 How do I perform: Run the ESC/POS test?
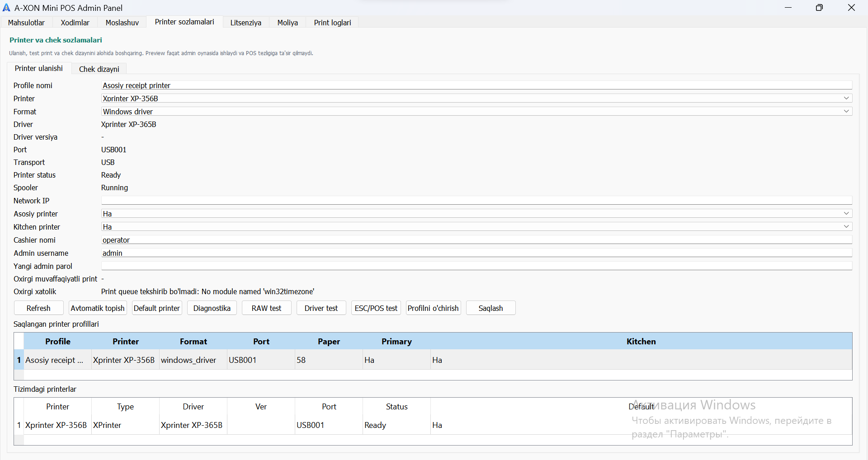pyautogui.click(x=376, y=308)
